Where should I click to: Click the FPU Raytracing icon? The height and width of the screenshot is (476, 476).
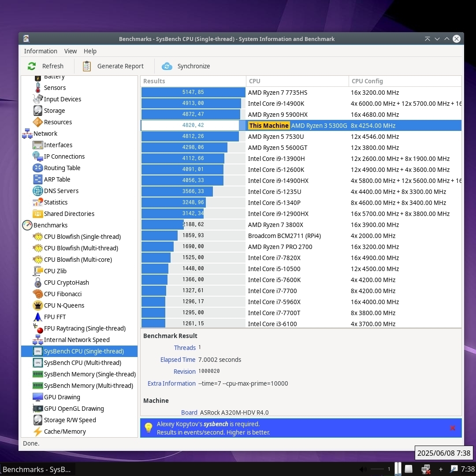tap(37, 328)
